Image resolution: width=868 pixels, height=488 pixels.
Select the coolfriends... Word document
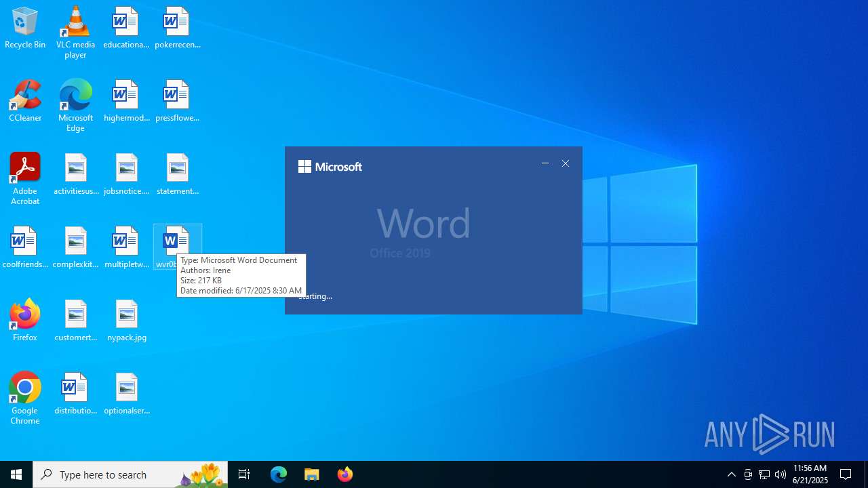25,247
